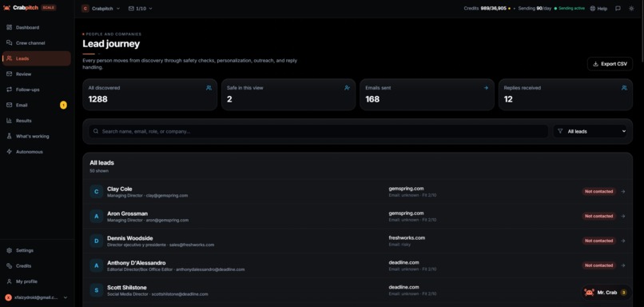
Task: Toggle the light/dark theme sun icon
Action: [x=631, y=8]
